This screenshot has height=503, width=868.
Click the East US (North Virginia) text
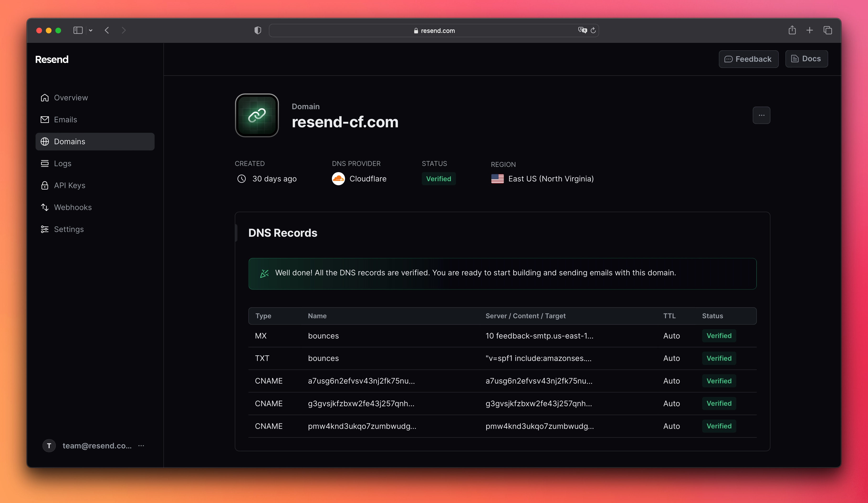[551, 179]
